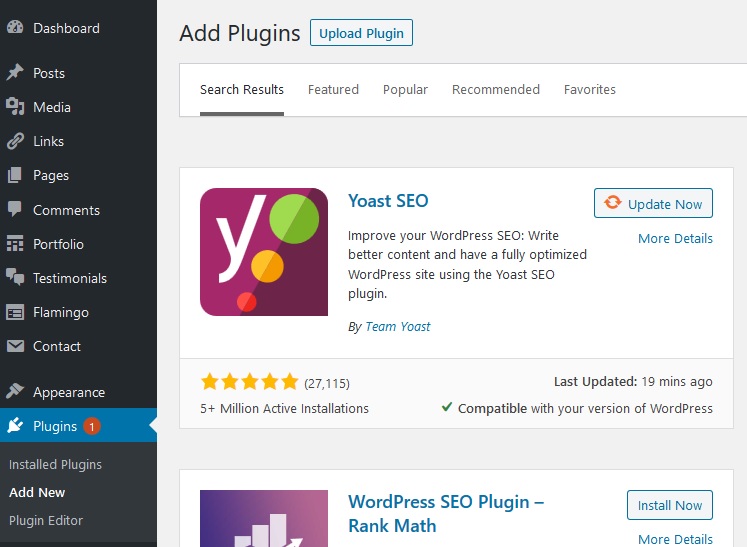This screenshot has height=547, width=747.
Task: Click the Pages icon in sidebar
Action: point(15,175)
